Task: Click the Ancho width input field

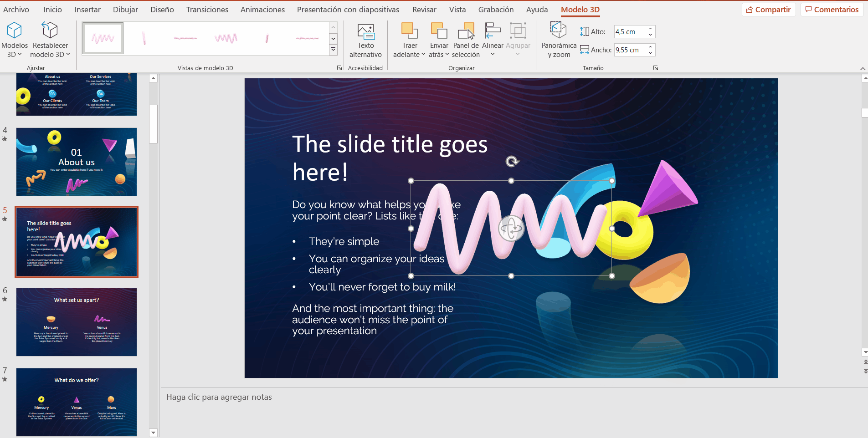Action: click(x=630, y=50)
